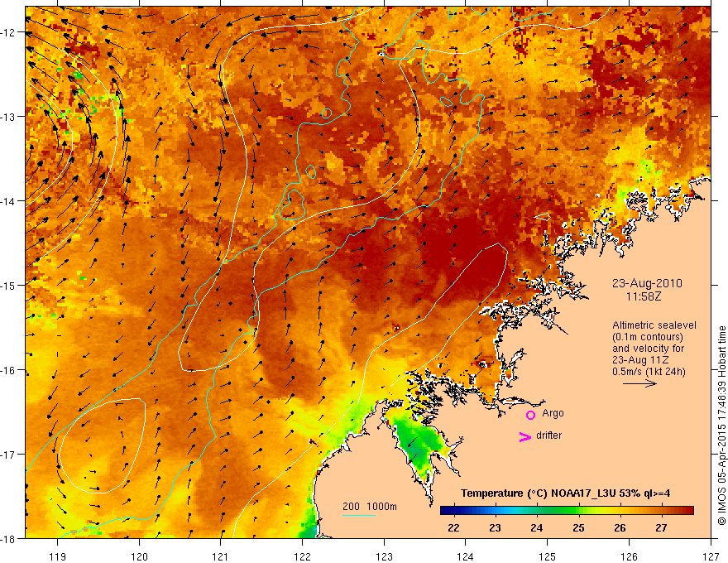Click the green 24°C section of colorbar
Viewport: 728px width, 563px height.
pos(537,510)
